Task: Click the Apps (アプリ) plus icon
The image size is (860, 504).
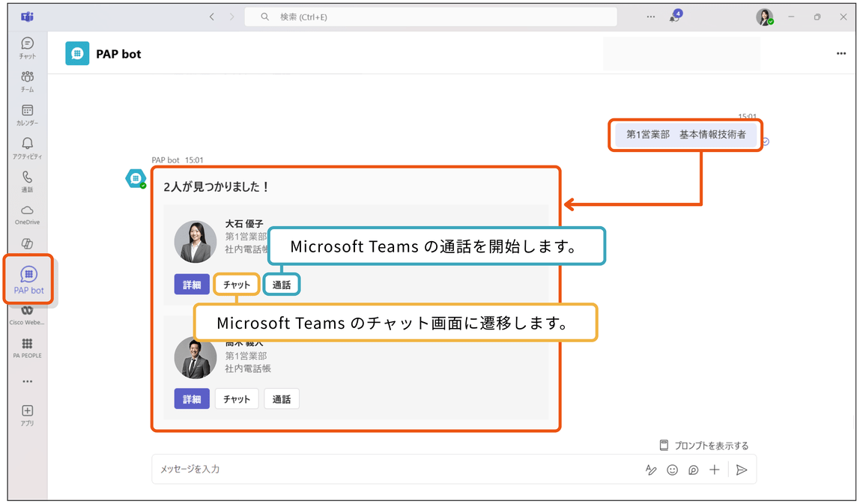Action: [x=28, y=415]
